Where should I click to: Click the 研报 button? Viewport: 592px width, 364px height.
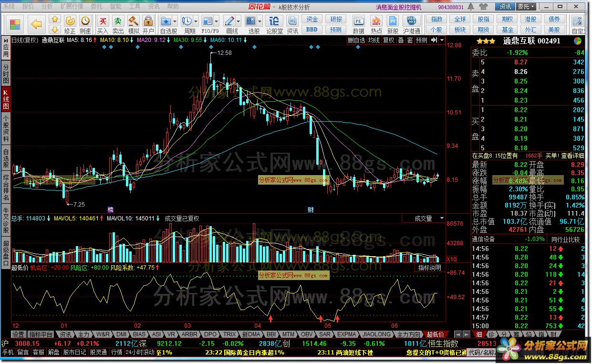click(x=336, y=20)
